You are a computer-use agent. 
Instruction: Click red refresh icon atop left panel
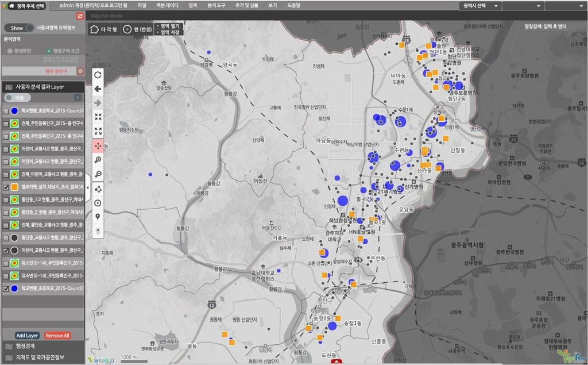(x=80, y=16)
